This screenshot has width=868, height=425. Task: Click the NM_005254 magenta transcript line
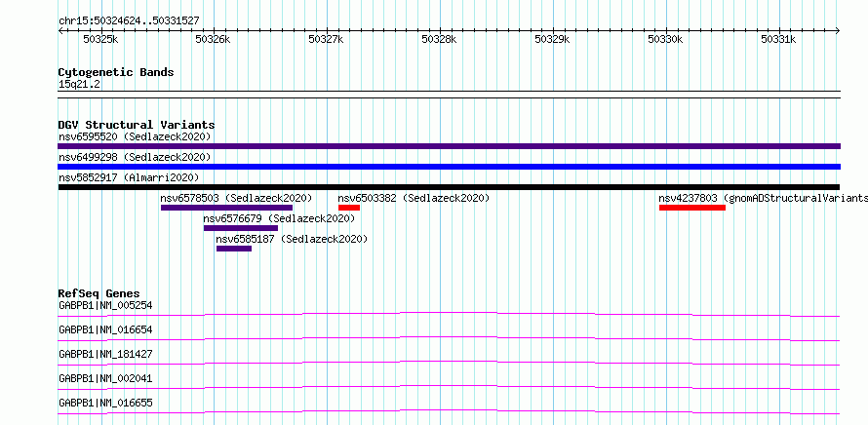tap(449, 314)
